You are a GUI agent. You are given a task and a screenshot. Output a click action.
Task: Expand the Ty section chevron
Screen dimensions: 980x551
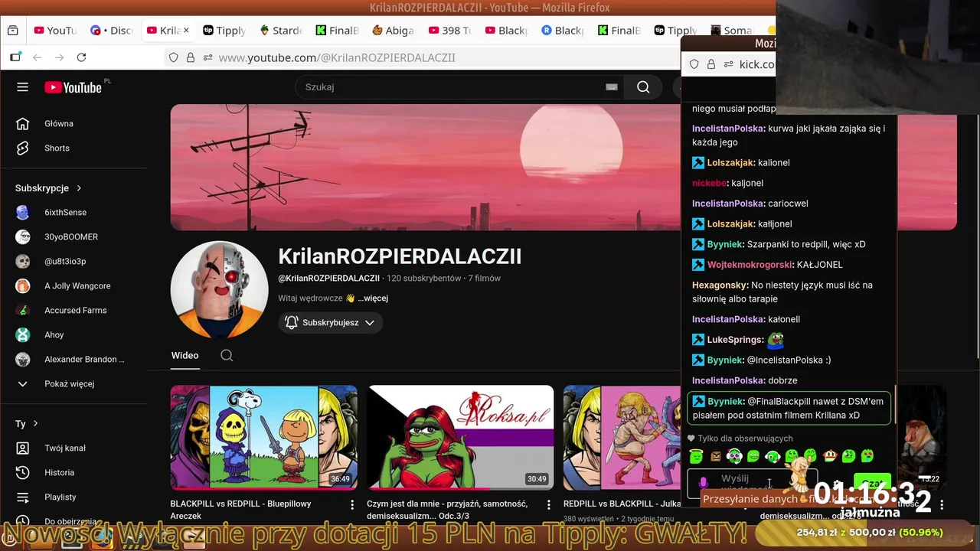pyautogui.click(x=35, y=423)
